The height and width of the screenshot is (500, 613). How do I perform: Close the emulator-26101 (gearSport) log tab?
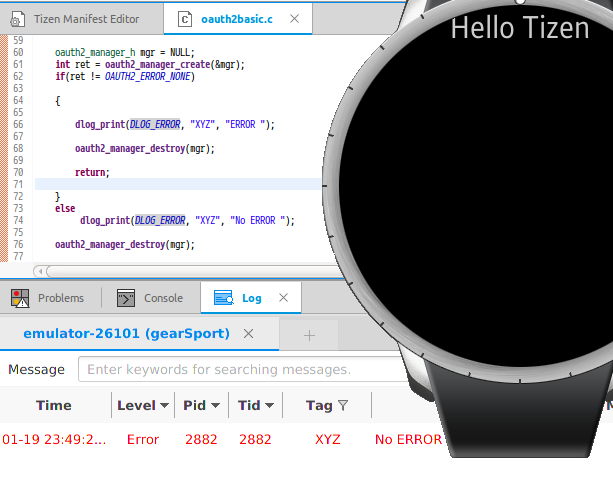[248, 334]
